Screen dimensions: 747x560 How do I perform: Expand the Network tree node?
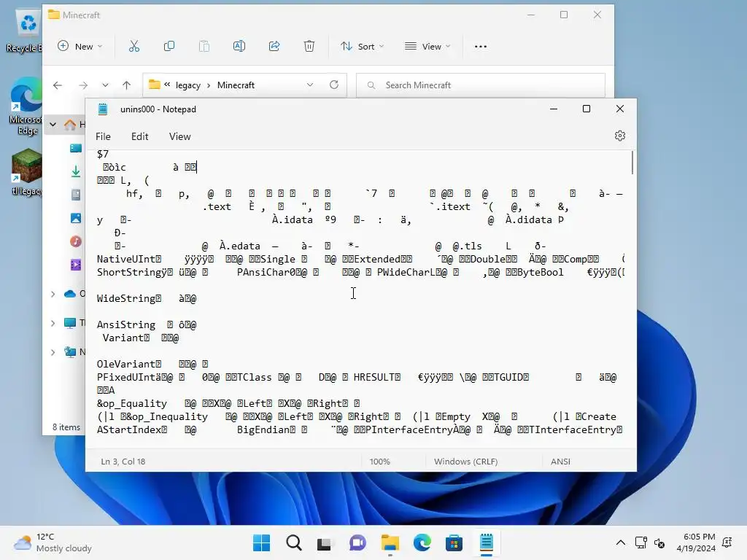coord(53,352)
